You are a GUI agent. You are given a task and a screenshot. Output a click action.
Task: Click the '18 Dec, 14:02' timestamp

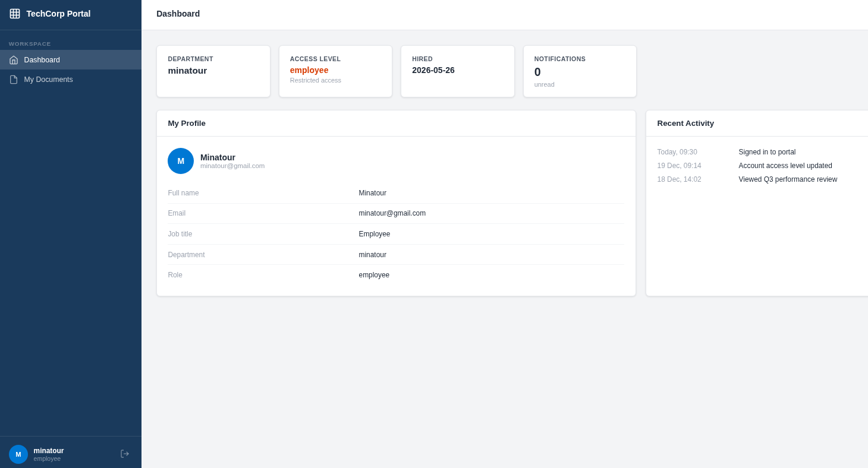tap(679, 179)
